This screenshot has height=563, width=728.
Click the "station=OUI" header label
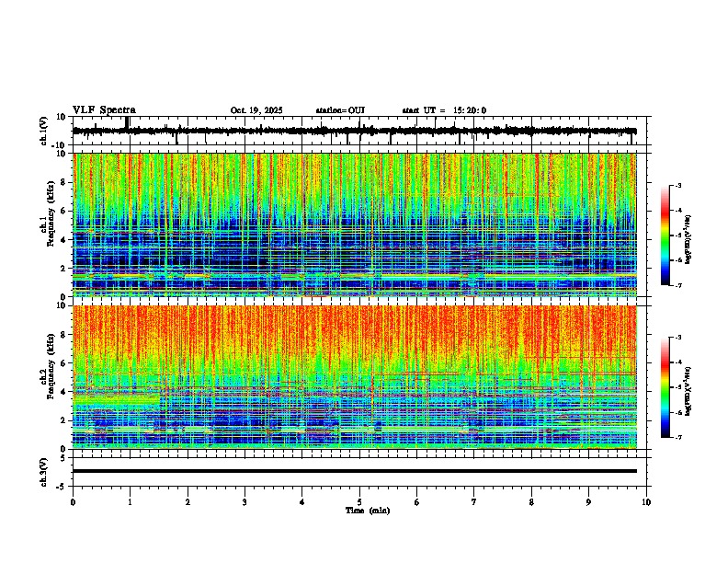(x=340, y=110)
